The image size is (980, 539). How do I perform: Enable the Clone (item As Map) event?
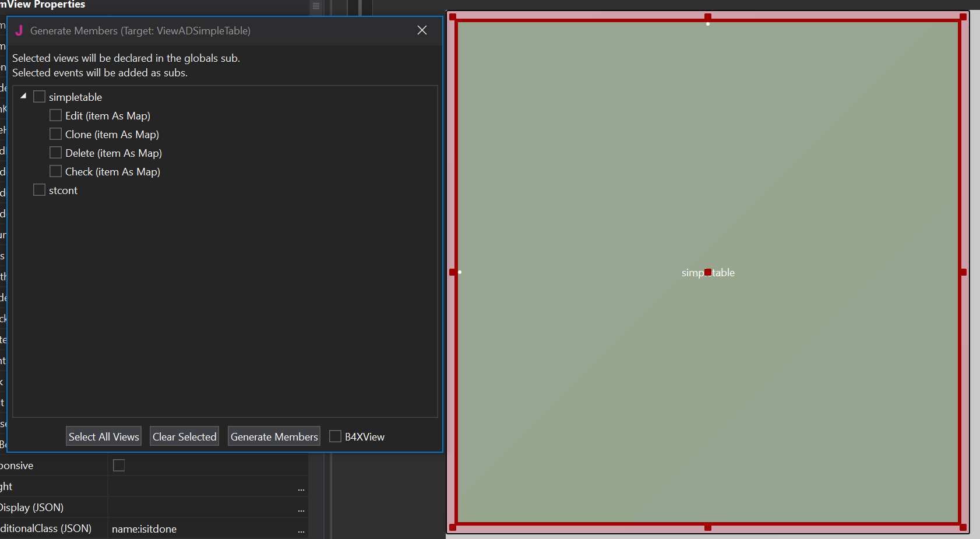(x=56, y=134)
